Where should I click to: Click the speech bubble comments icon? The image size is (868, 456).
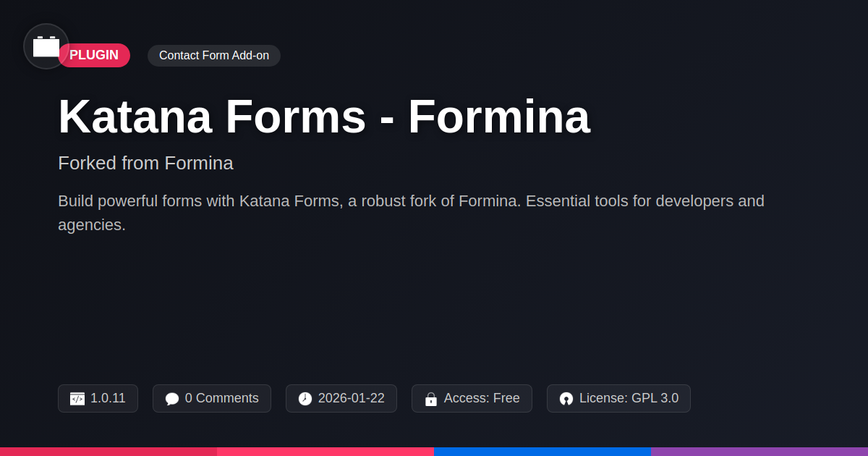(x=172, y=399)
